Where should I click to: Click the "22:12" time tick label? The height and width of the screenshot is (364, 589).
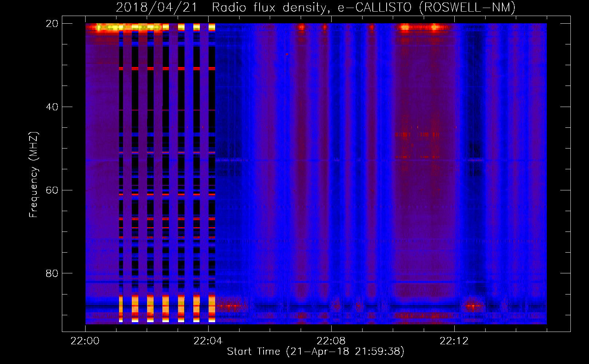[x=454, y=341]
